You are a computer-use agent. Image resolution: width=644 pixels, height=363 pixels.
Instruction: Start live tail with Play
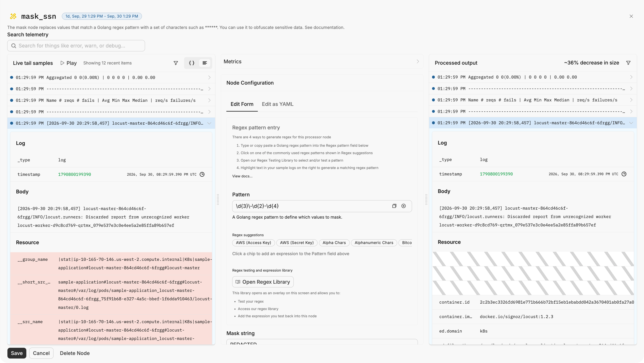(68, 63)
